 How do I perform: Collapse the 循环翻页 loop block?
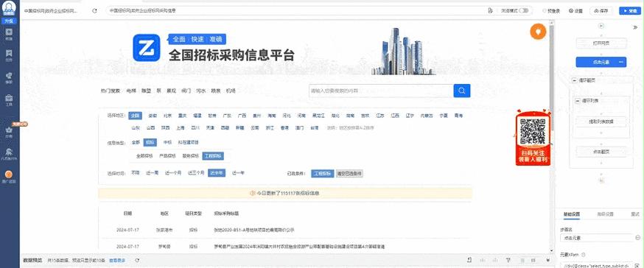574,81
